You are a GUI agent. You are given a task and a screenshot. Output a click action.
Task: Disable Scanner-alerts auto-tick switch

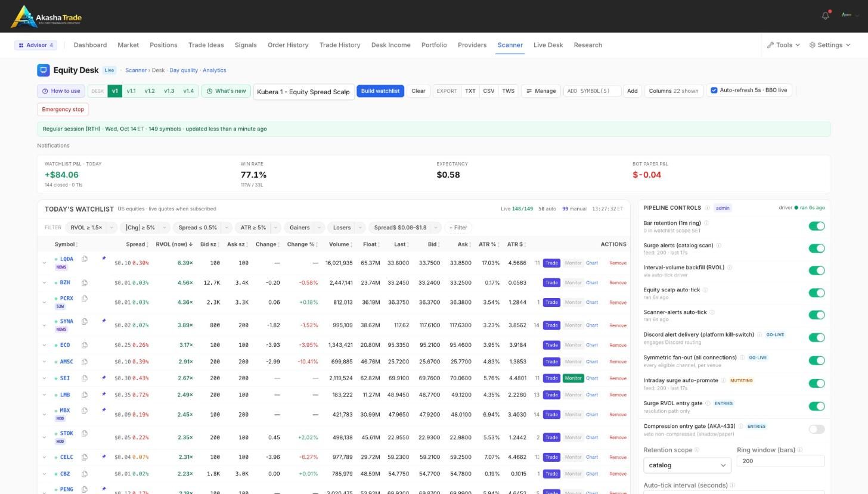[x=817, y=315]
